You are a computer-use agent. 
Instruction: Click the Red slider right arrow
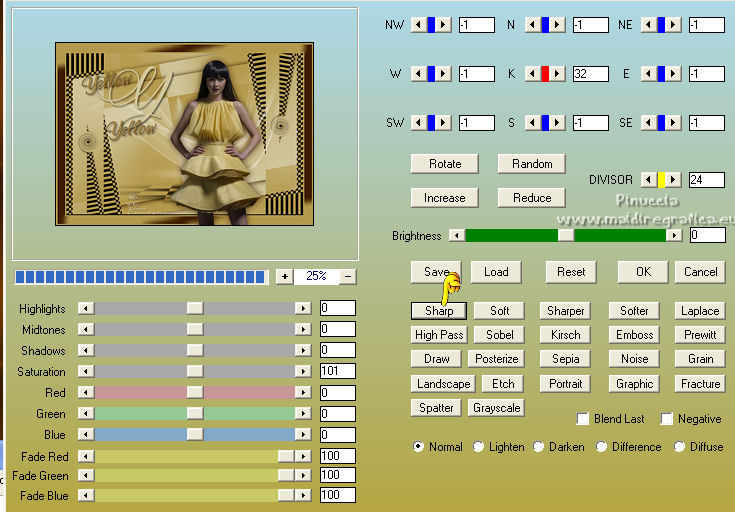point(303,392)
